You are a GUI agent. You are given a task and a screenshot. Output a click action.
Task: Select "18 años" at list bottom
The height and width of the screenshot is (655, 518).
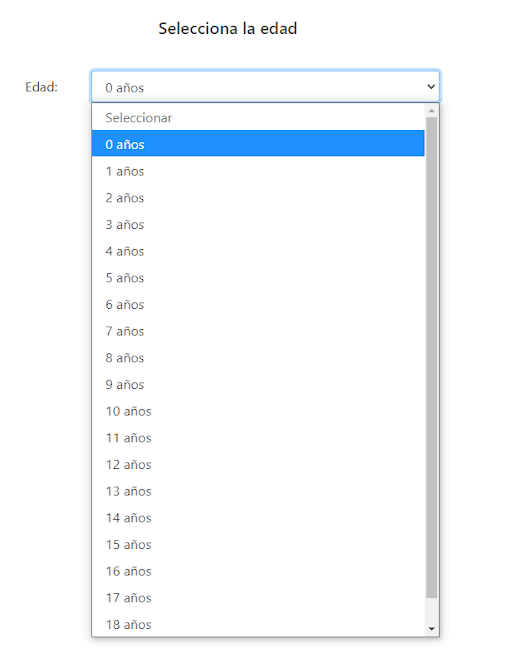click(x=258, y=624)
